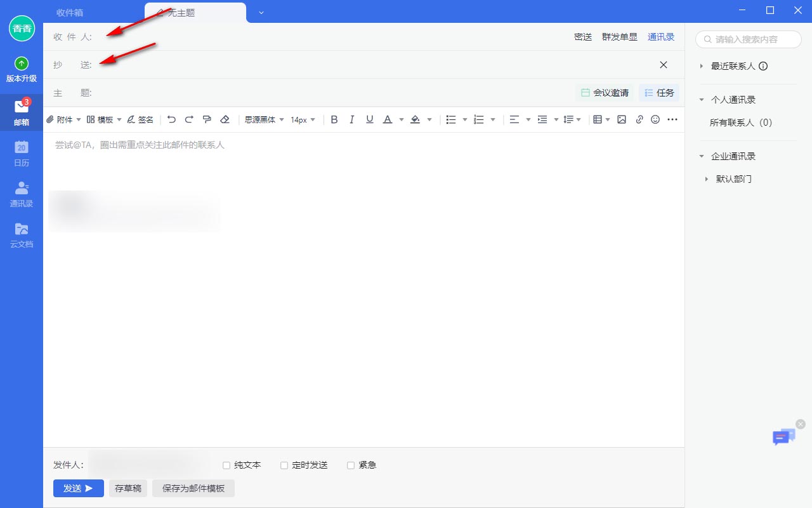Open the 日历 calendar in sidebar
Screen dimensions: 812x508
[x=22, y=153]
